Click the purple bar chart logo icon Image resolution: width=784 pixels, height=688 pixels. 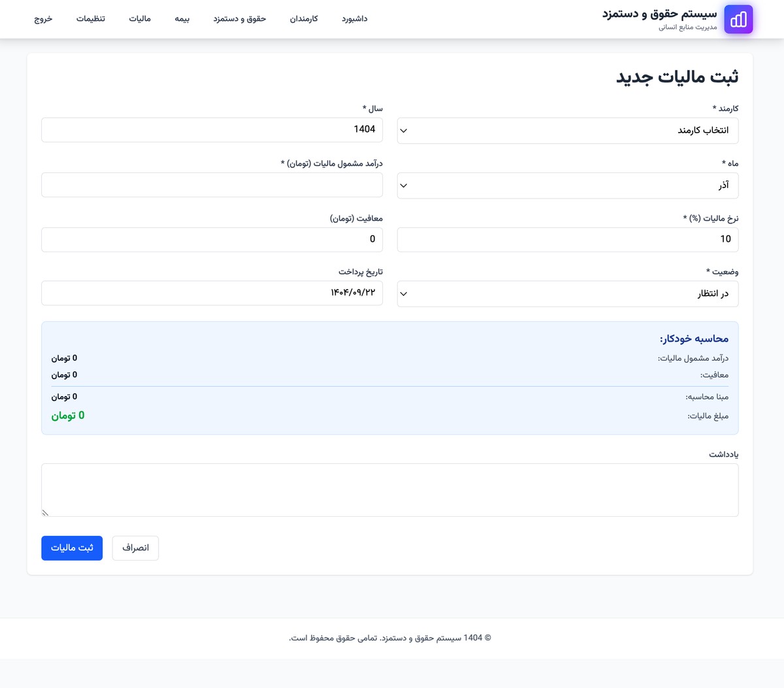738,19
